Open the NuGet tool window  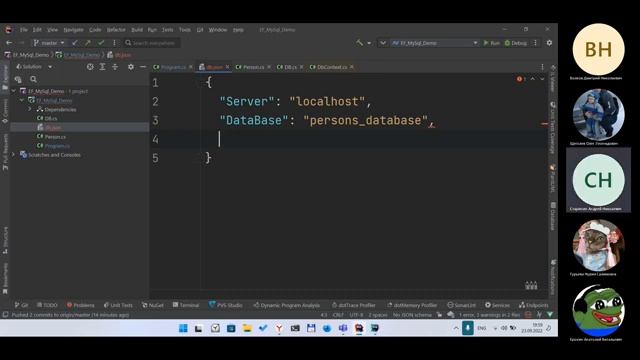point(152,305)
